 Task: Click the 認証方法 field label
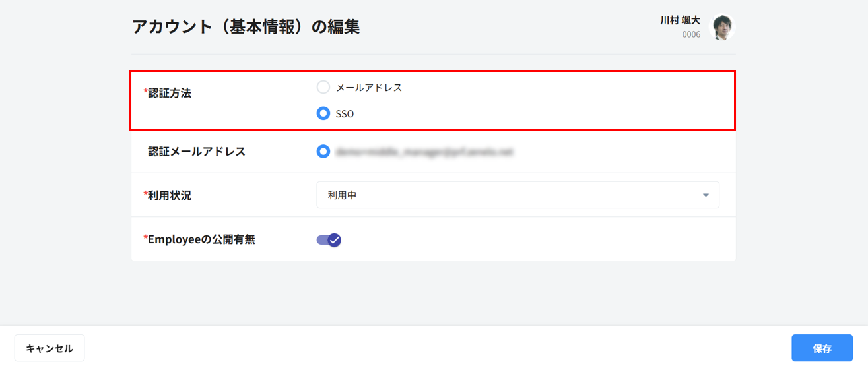(170, 93)
